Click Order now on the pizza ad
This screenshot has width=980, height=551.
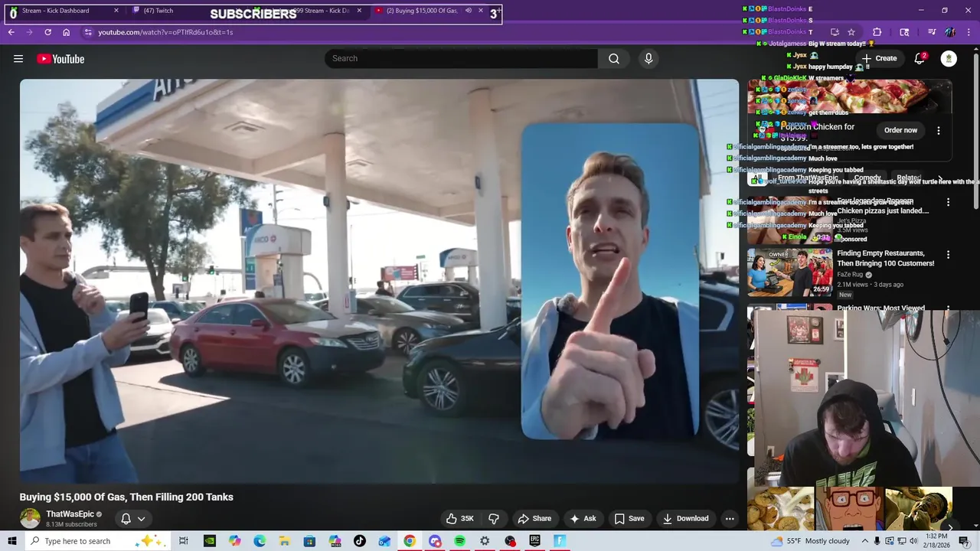900,130
